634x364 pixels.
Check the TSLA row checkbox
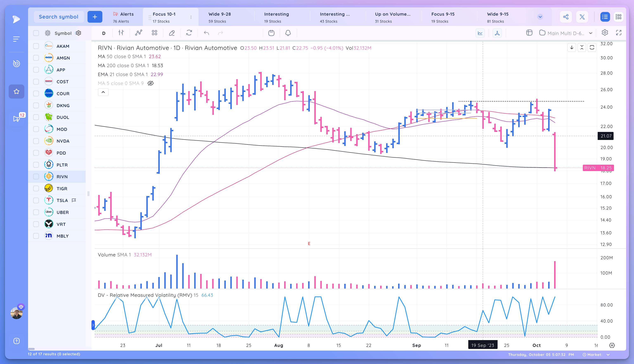click(x=36, y=200)
